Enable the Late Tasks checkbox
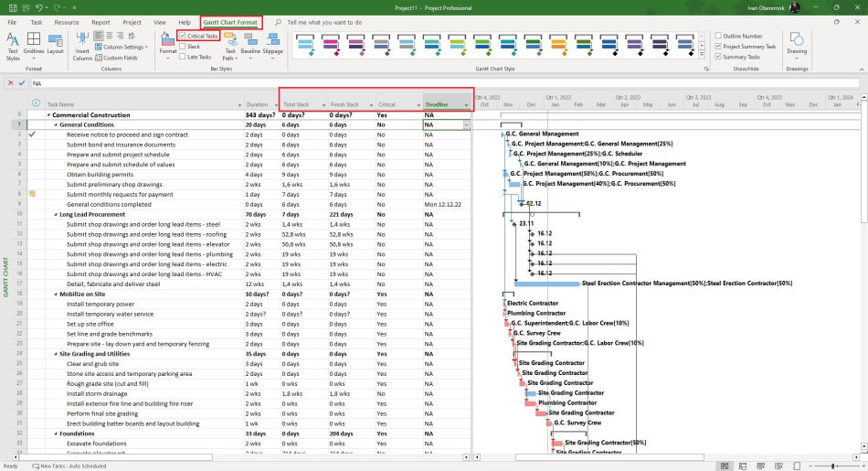Screen dimensions: 868x471 tap(182, 57)
